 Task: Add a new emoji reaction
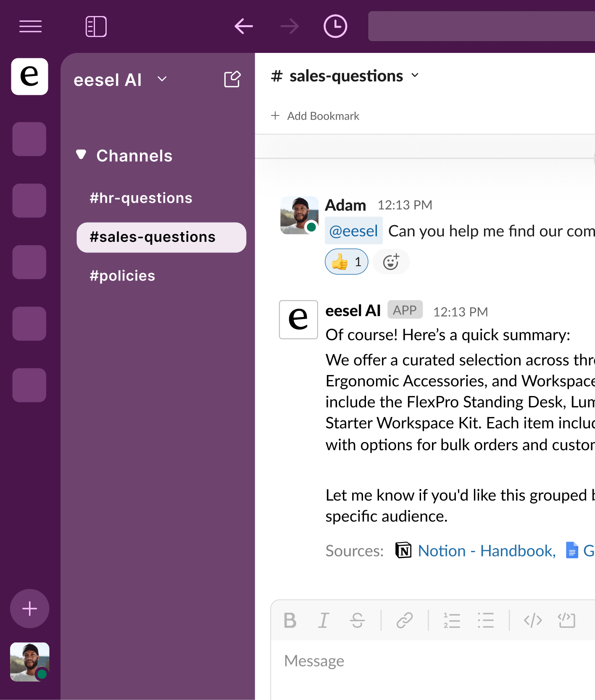[391, 262]
